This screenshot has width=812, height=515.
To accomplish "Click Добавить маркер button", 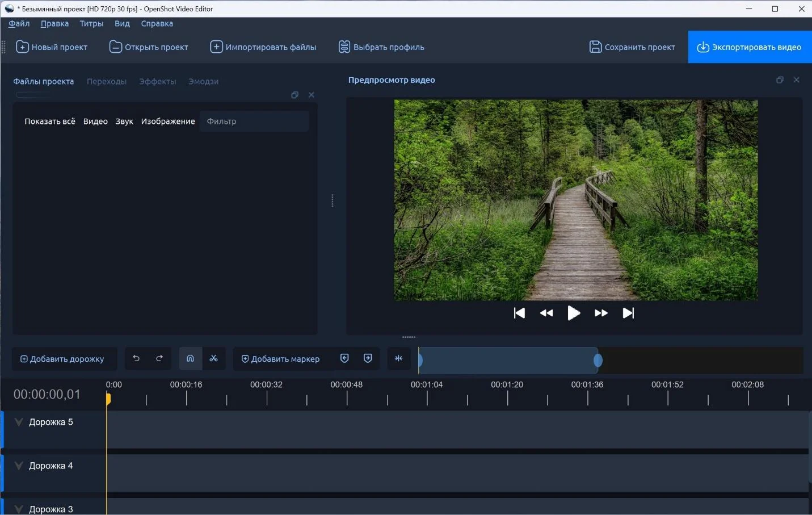I will click(280, 359).
